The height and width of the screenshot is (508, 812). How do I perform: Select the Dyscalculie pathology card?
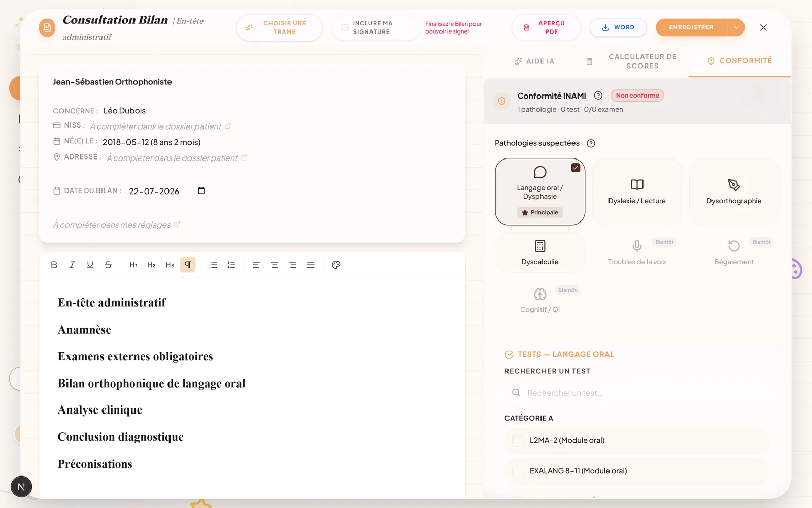(x=540, y=252)
